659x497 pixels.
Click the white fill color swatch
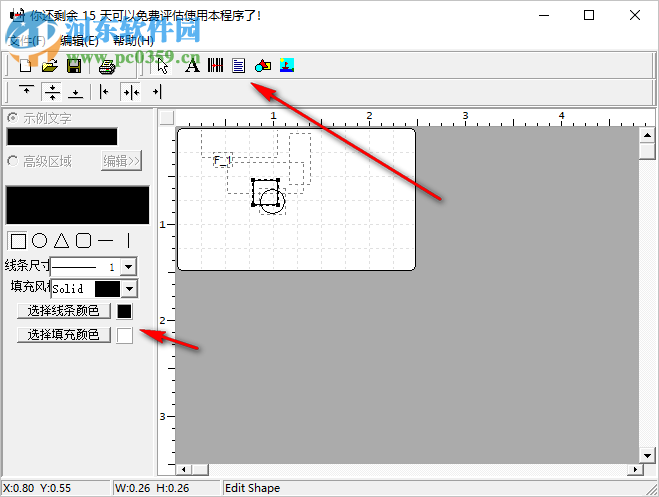124,335
